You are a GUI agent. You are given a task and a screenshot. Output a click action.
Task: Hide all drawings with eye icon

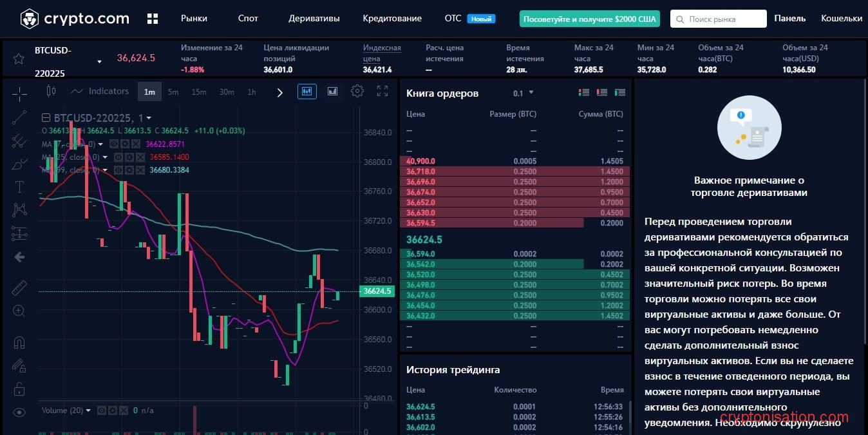coord(19,412)
